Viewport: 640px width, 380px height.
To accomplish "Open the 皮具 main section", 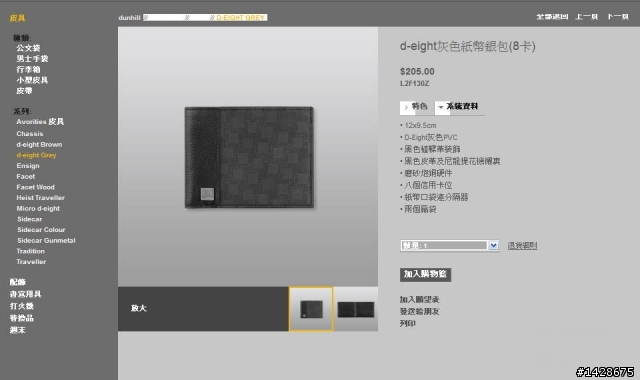I will 18,18.
